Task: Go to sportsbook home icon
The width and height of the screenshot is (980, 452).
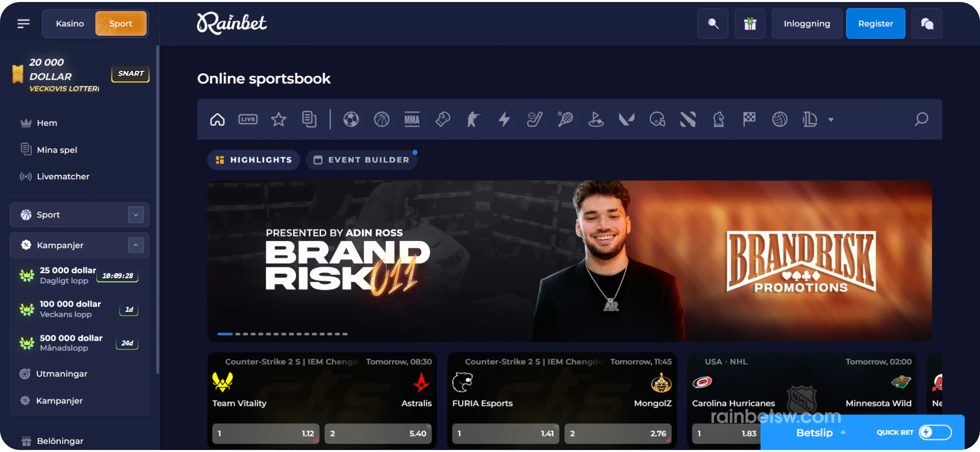Action: pos(217,120)
